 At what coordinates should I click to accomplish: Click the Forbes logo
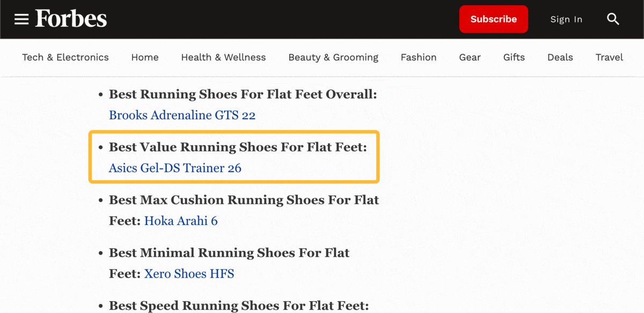70,19
